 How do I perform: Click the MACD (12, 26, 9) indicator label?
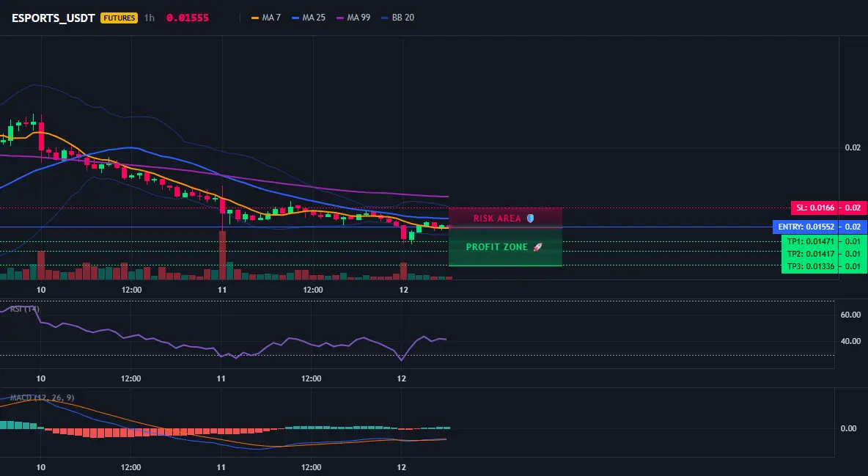[42, 398]
